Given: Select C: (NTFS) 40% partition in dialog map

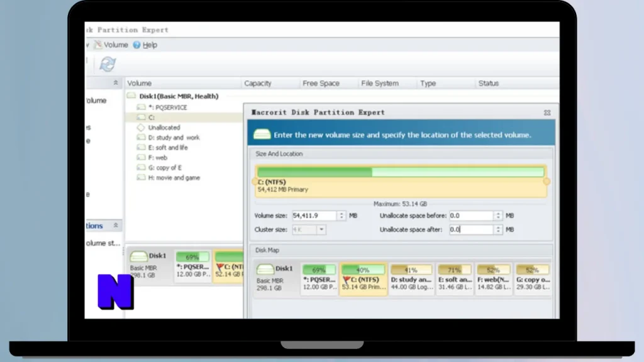Looking at the screenshot, I should coord(364,278).
